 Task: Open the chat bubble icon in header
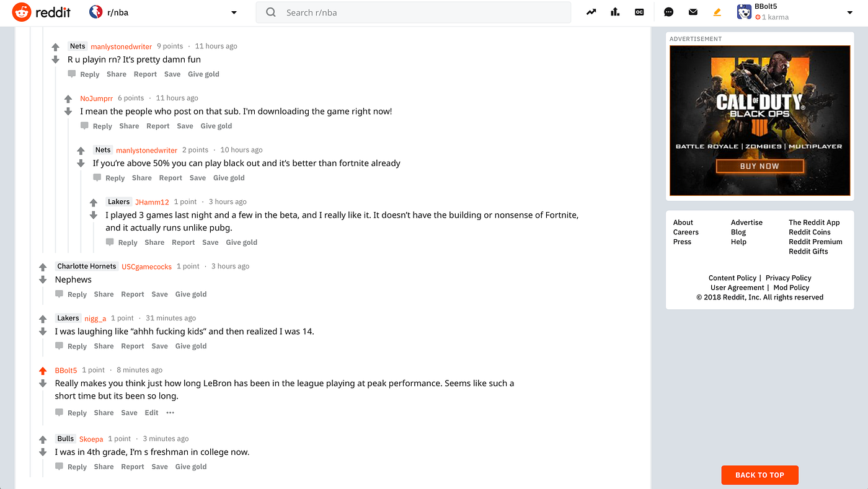pyautogui.click(x=669, y=12)
